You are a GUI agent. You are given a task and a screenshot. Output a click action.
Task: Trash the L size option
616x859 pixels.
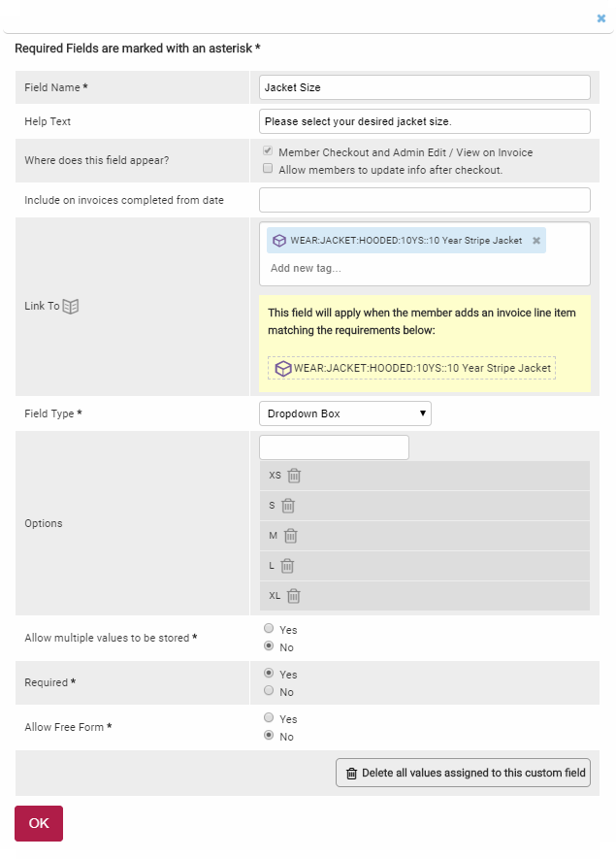pyautogui.click(x=287, y=566)
